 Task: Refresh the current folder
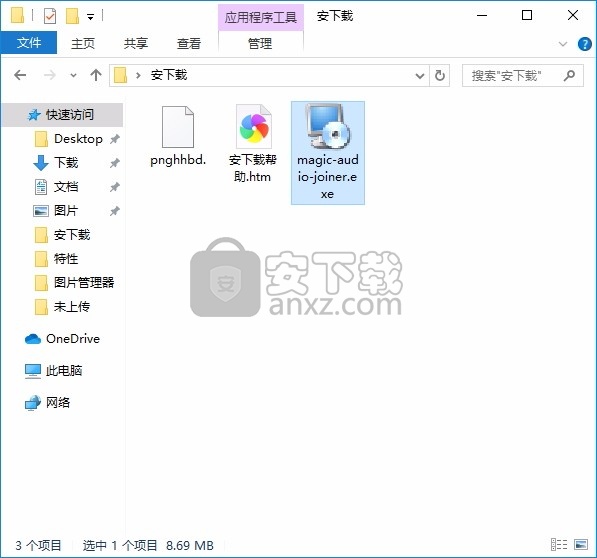(x=440, y=76)
